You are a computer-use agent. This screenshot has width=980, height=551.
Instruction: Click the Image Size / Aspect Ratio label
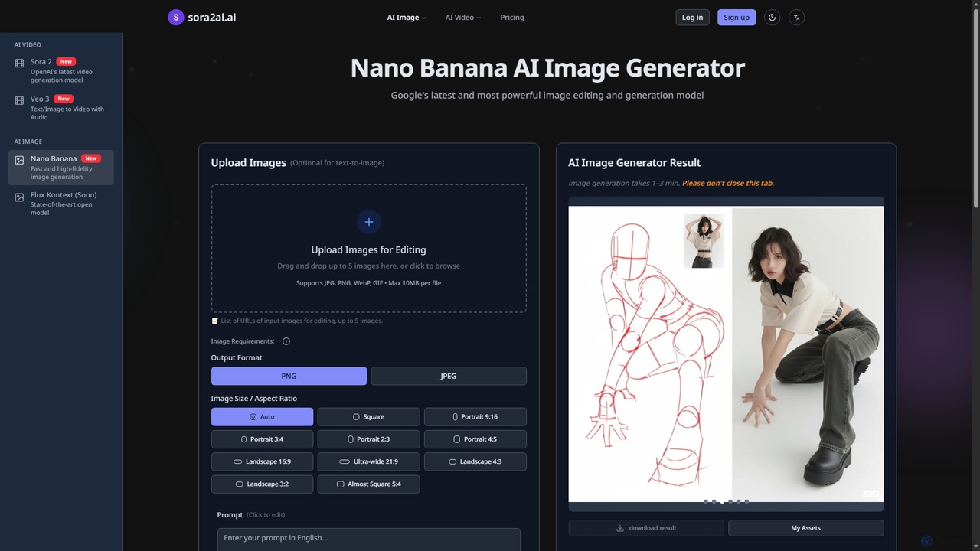coord(254,399)
